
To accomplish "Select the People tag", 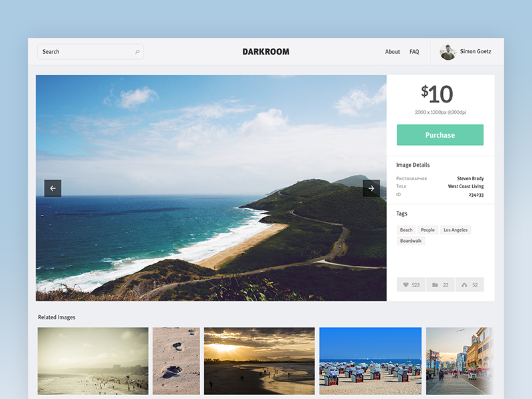I will [428, 229].
